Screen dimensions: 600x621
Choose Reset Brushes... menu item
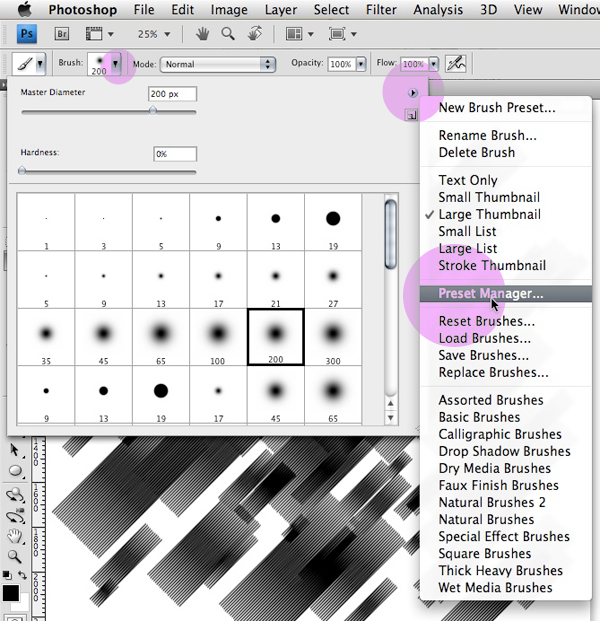tap(506, 321)
